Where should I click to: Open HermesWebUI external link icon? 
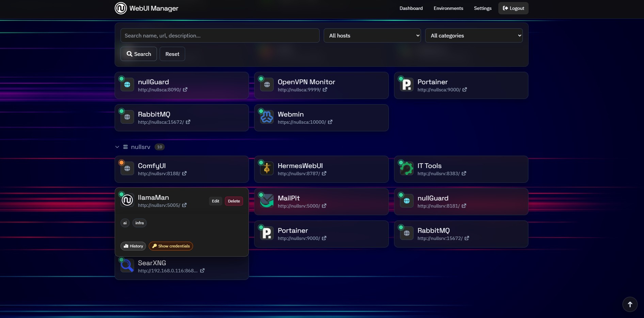coord(324,173)
